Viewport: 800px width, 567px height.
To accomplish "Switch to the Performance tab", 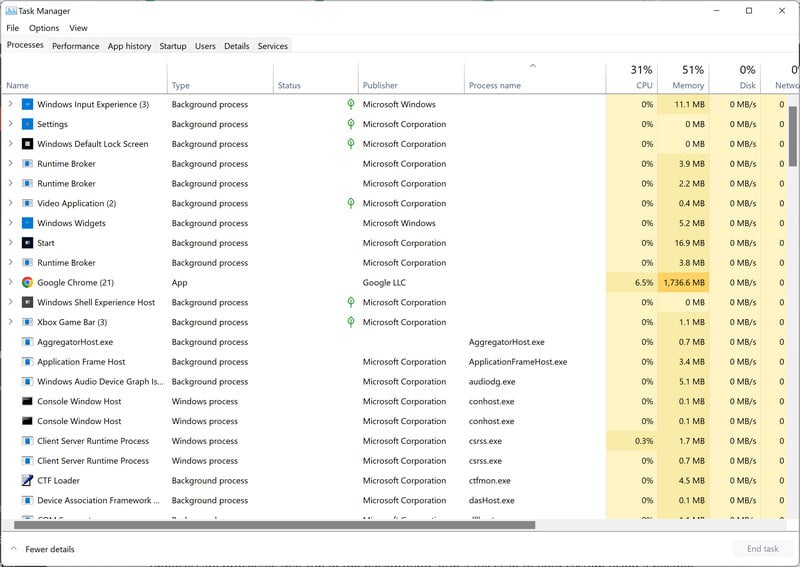I will (x=76, y=46).
